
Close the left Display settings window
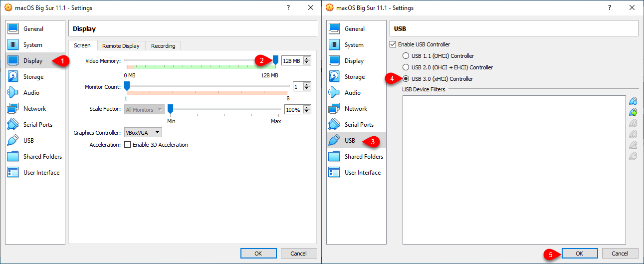tap(311, 8)
